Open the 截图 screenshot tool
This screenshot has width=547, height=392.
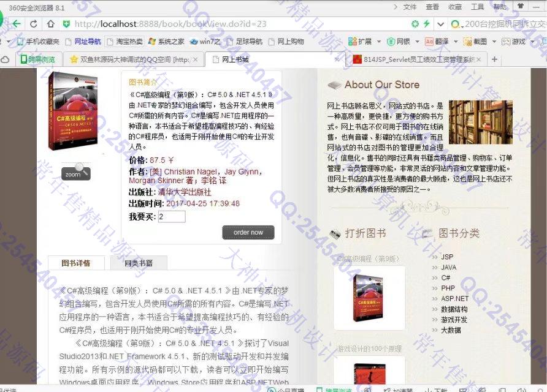[475, 42]
